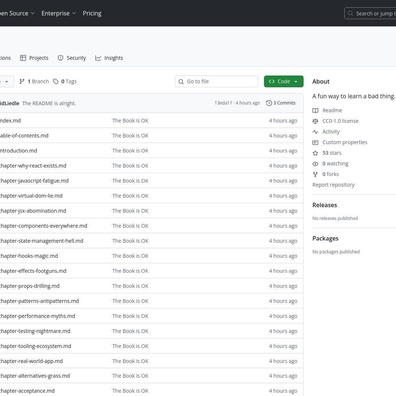The image size is (396, 396).
Task: Open the Pricing page
Action: (92, 13)
